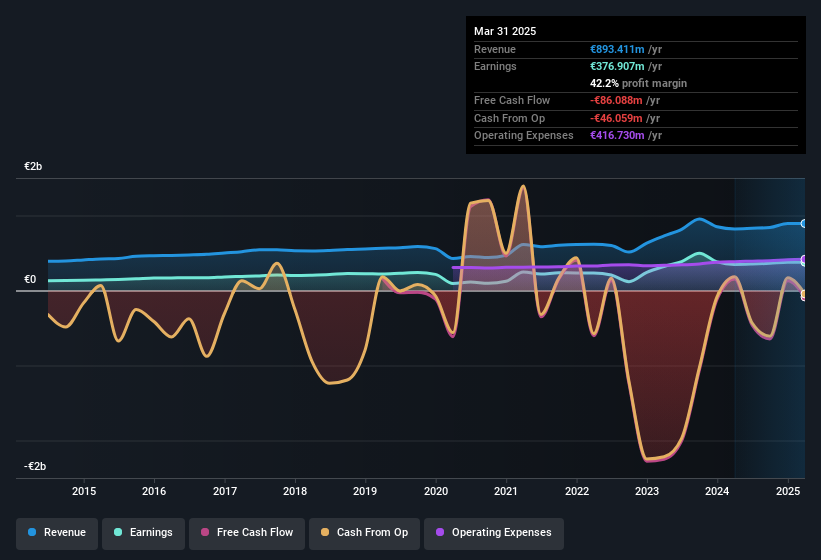This screenshot has height=560, width=821.
Task: Click the Earnings label in tooltip
Action: coord(495,66)
